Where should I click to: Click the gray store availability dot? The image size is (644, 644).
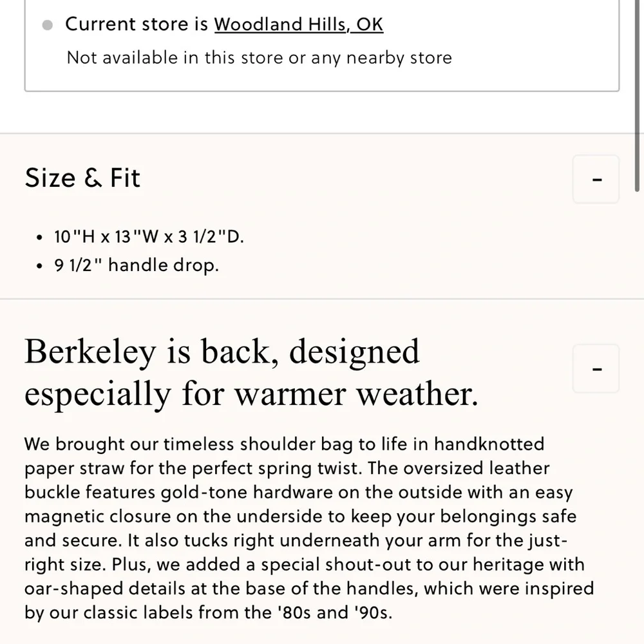point(47,25)
